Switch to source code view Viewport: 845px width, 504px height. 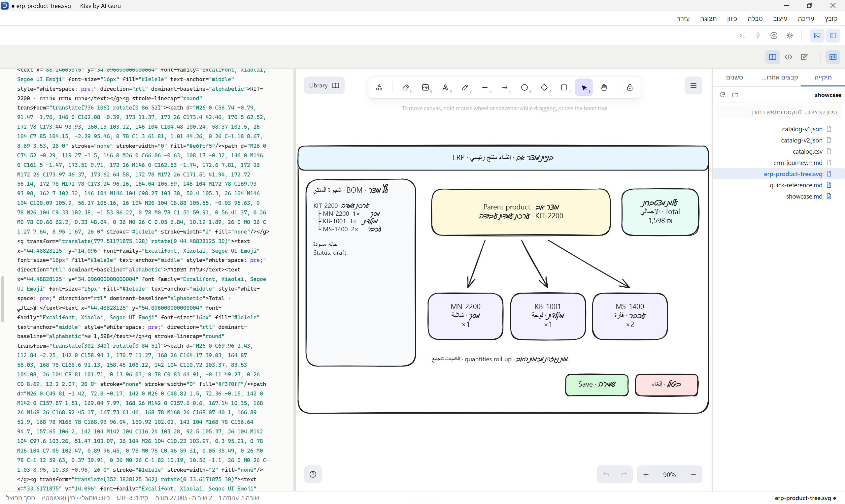789,57
